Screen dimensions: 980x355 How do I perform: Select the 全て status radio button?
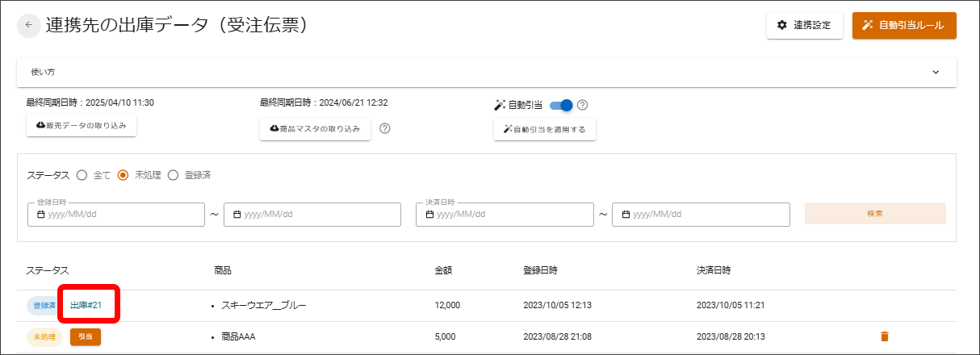pyautogui.click(x=82, y=175)
